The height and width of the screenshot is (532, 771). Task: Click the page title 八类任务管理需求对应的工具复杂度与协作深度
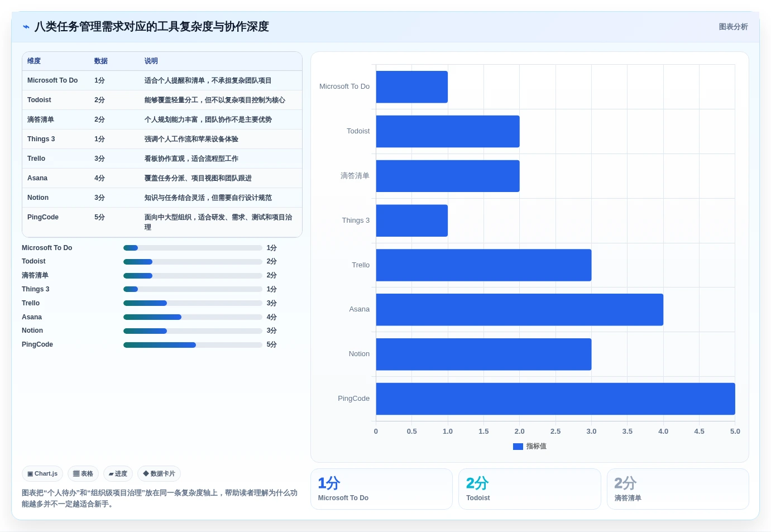coord(152,27)
